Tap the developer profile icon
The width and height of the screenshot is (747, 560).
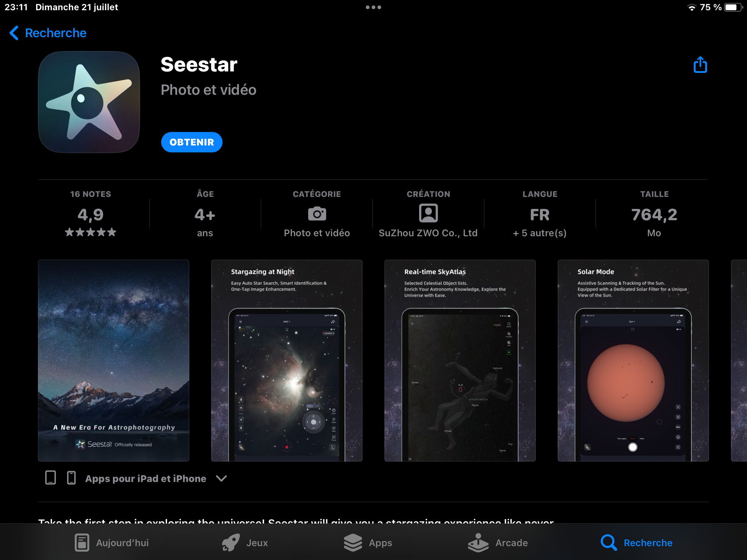428,213
